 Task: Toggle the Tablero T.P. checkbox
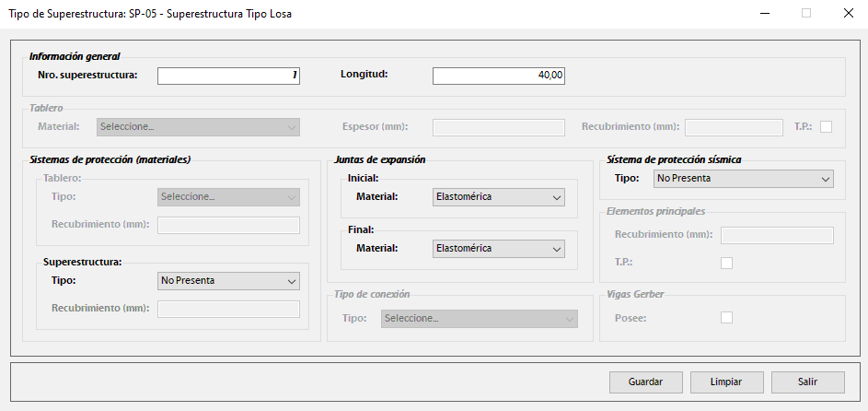[x=826, y=127]
